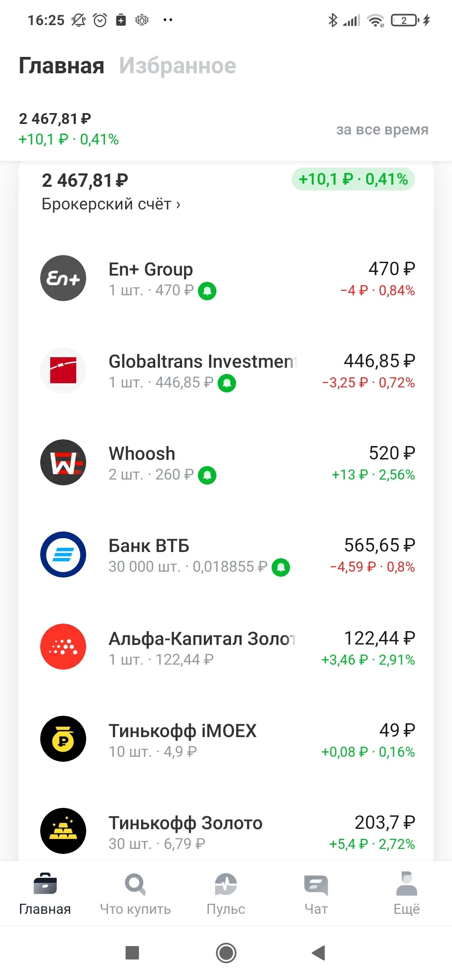Image resolution: width=452 pixels, height=980 pixels.
Task: Toggle the alert bell next to Whoosh
Action: coord(207,475)
